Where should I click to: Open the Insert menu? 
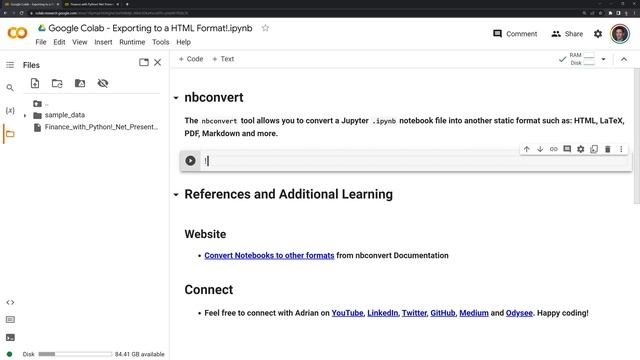[x=103, y=42]
